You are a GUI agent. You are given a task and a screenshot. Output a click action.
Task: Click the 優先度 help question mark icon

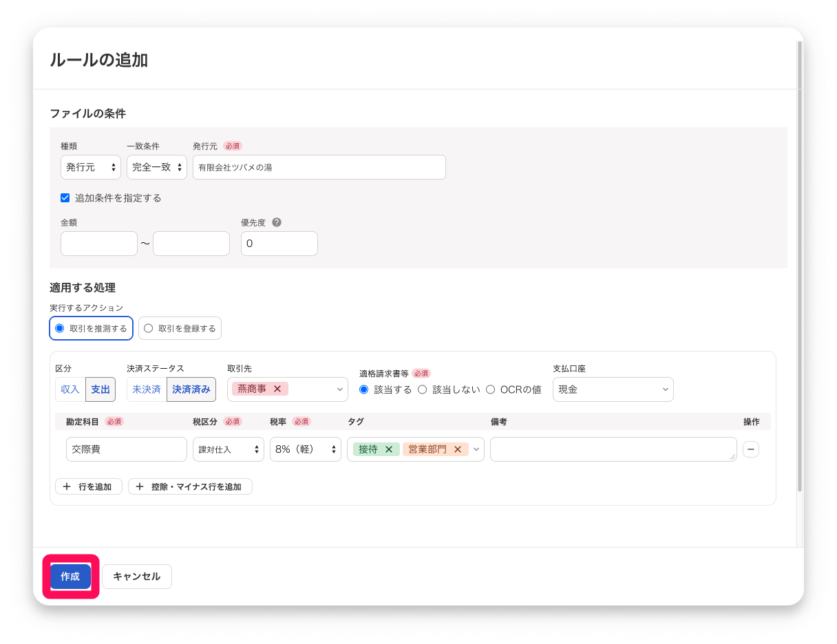pyautogui.click(x=277, y=222)
